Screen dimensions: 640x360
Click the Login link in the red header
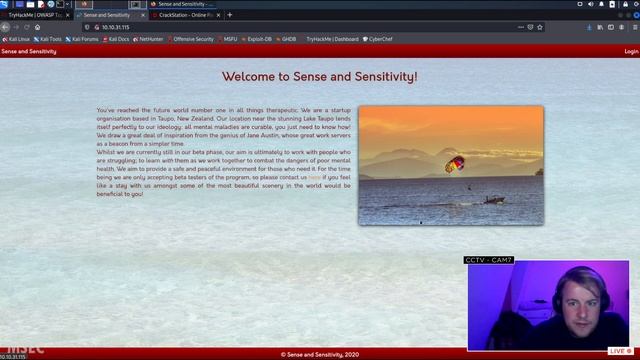631,51
